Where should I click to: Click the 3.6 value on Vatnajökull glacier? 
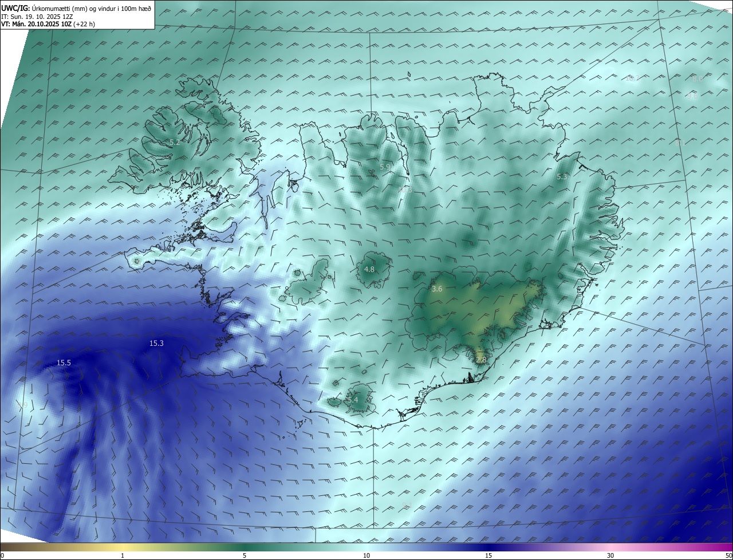click(437, 289)
